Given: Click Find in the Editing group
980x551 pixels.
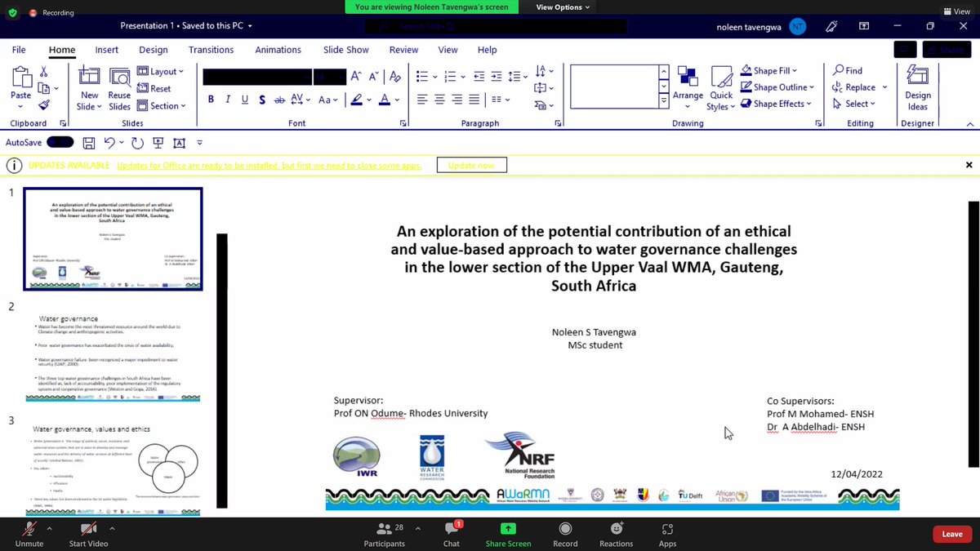Looking at the screenshot, I should click(847, 70).
